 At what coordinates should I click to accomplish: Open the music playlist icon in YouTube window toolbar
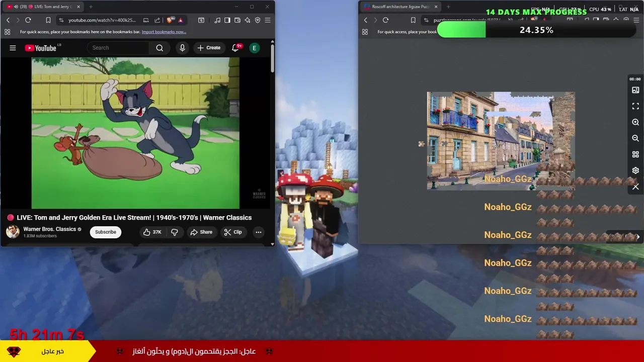217,20
